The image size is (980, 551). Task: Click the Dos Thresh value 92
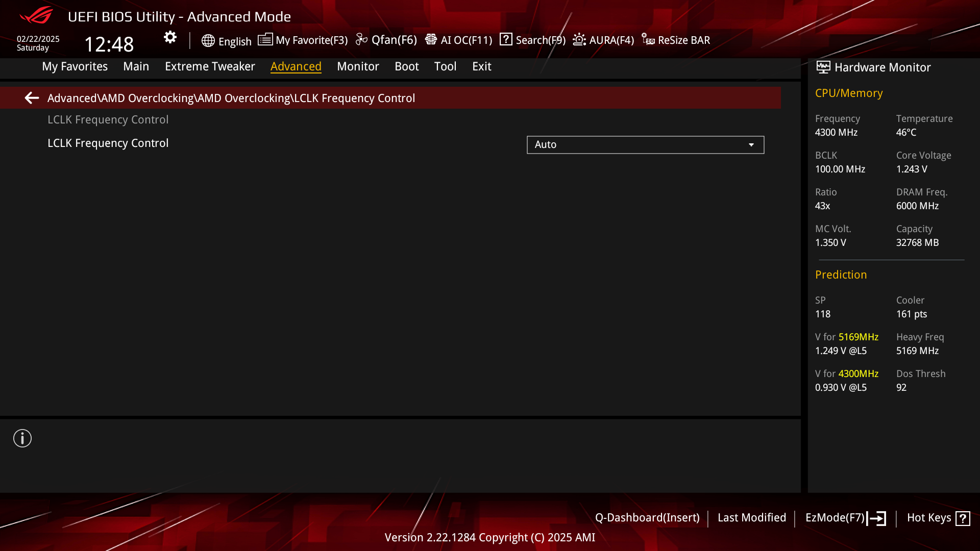tap(901, 388)
